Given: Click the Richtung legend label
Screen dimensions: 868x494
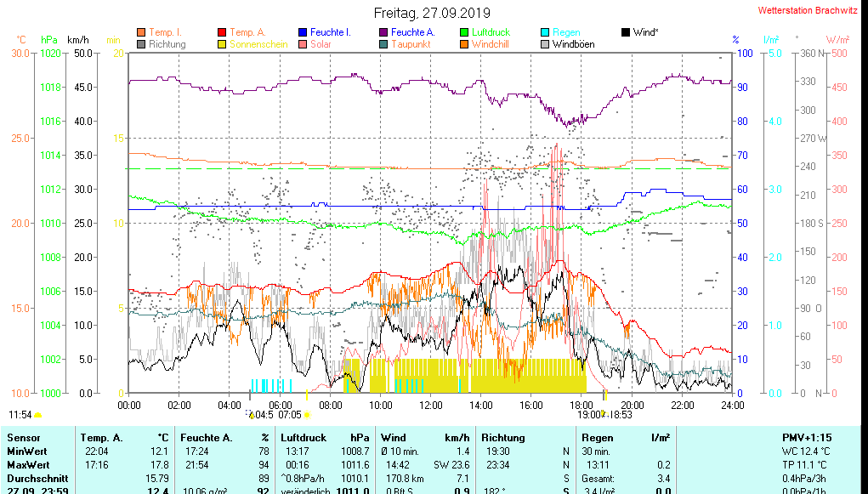Looking at the screenshot, I should pos(167,44).
